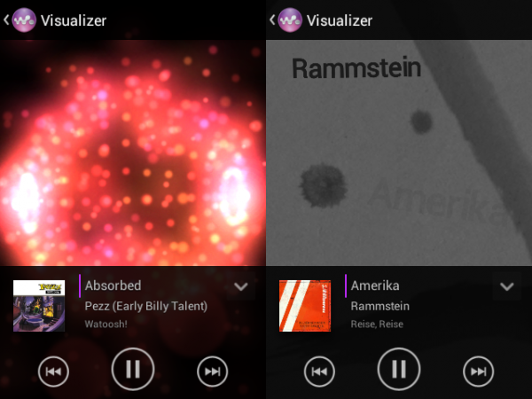The width and height of the screenshot is (532, 399).
Task: Pause the song Amerika in the right player
Action: click(x=399, y=369)
